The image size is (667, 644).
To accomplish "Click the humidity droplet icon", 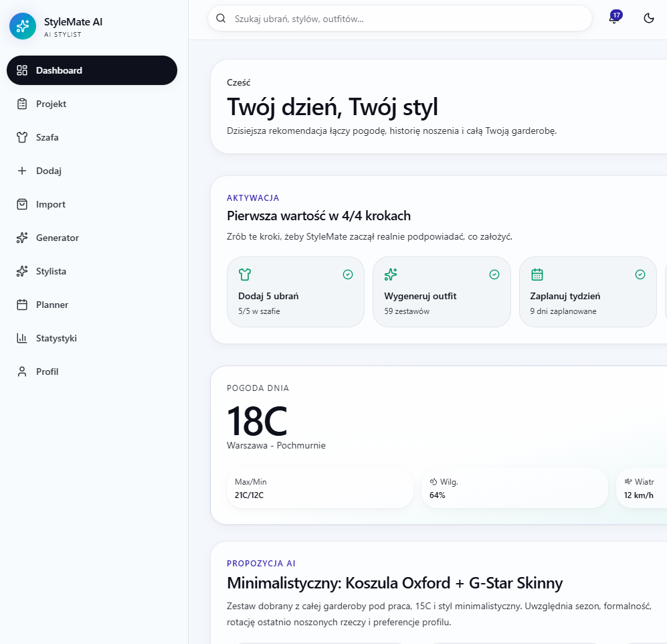I will click(434, 482).
